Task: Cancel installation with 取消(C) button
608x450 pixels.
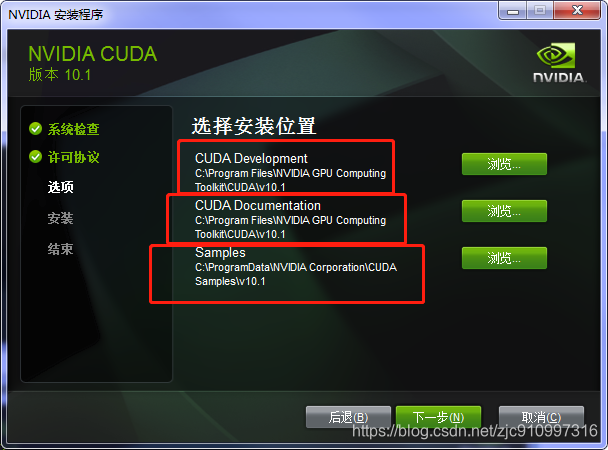Action: pyautogui.click(x=541, y=417)
